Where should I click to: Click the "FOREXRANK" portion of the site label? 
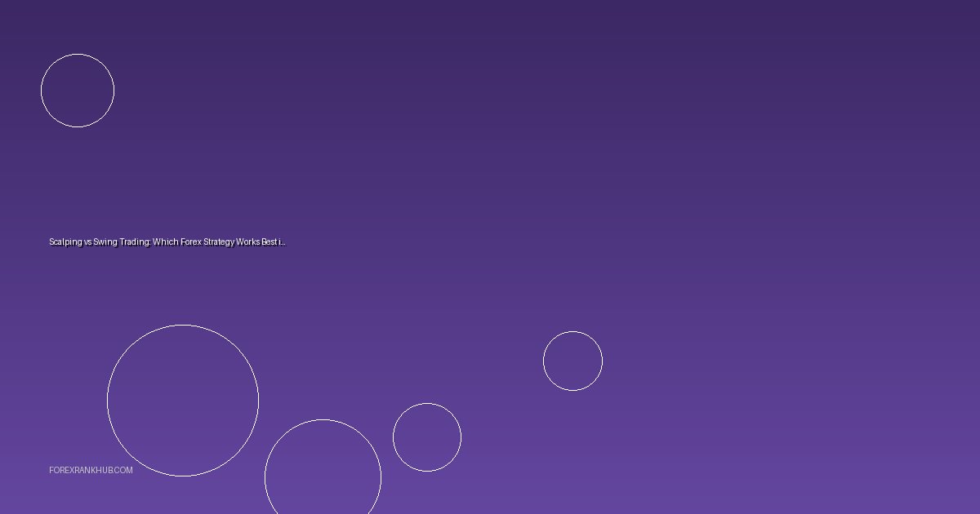tap(73, 471)
